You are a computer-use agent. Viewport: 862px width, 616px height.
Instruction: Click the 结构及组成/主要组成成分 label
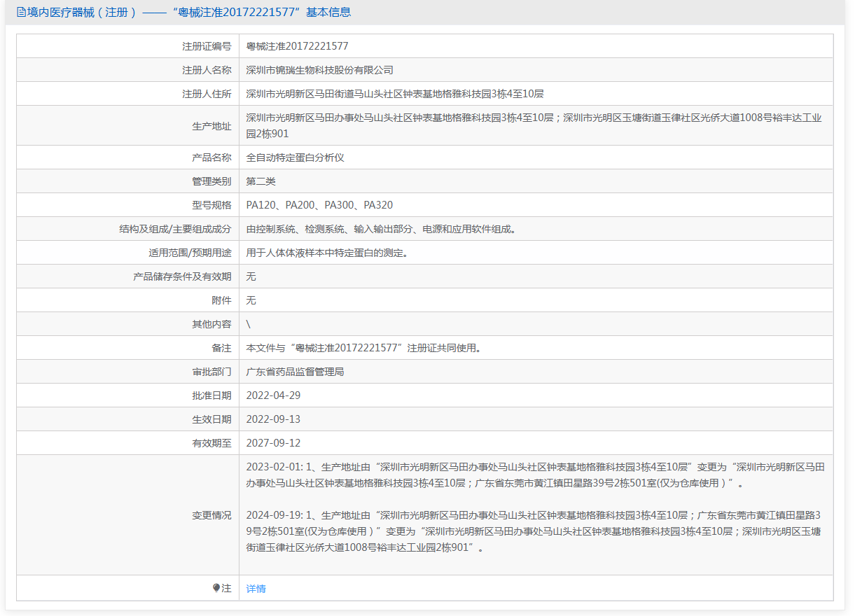click(x=175, y=229)
